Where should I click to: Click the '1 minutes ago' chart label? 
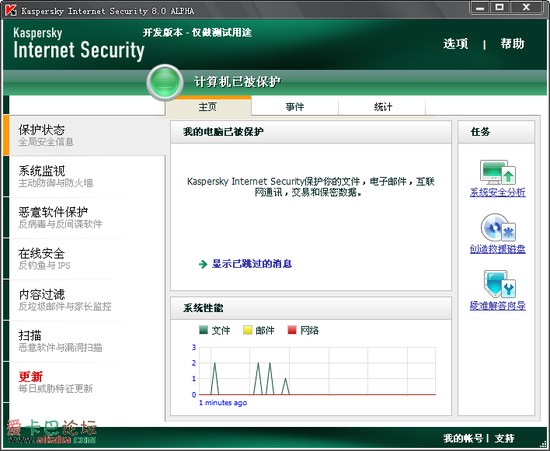click(x=223, y=403)
